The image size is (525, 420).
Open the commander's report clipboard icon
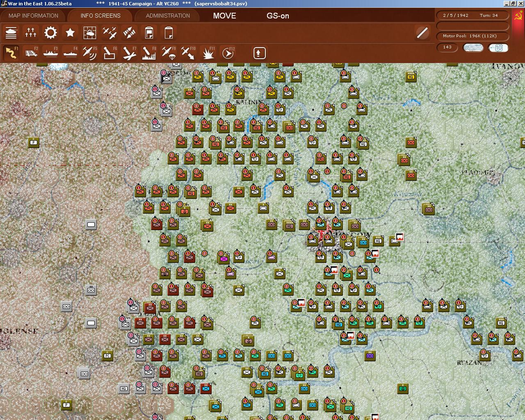(149, 33)
